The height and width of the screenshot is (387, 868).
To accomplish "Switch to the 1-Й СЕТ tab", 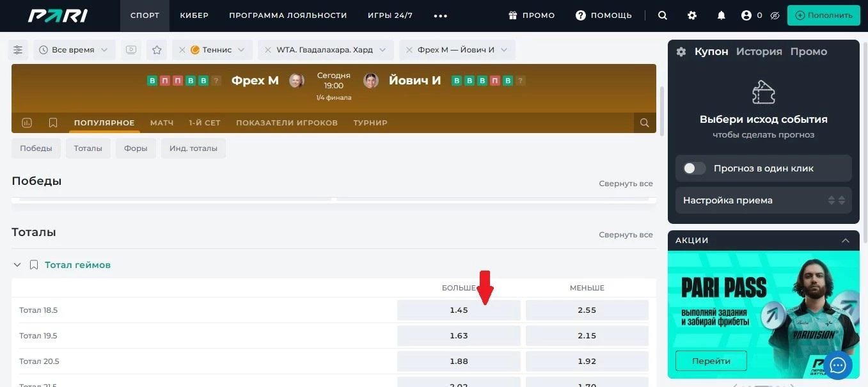I will [205, 123].
